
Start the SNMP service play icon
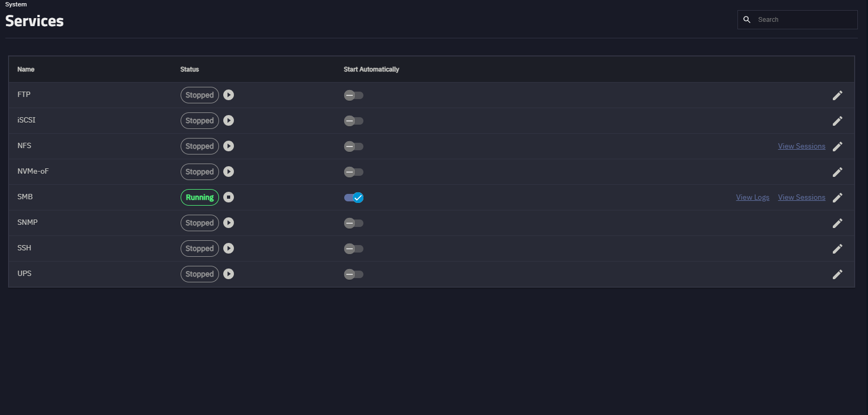click(x=229, y=223)
